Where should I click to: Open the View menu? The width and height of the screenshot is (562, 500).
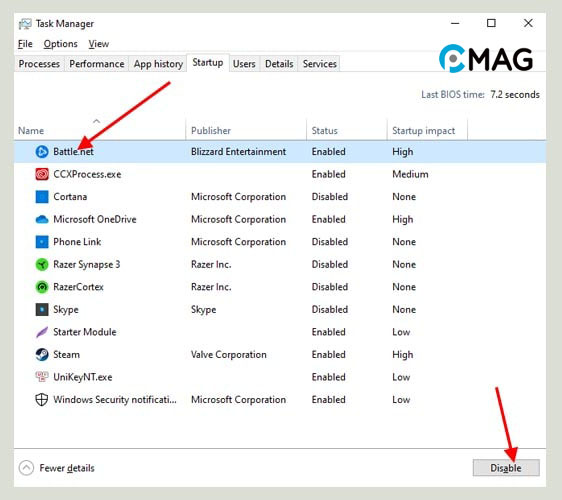99,44
